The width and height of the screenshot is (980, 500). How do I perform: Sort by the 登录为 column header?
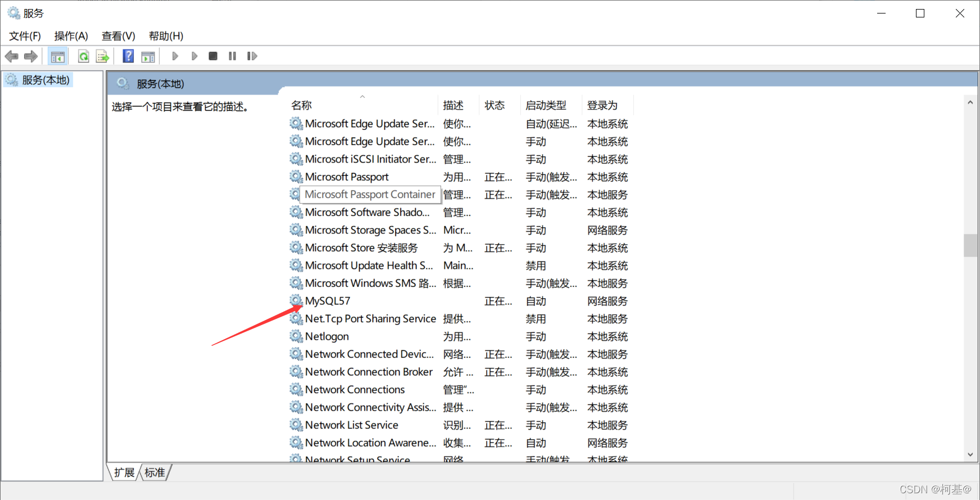pos(607,105)
